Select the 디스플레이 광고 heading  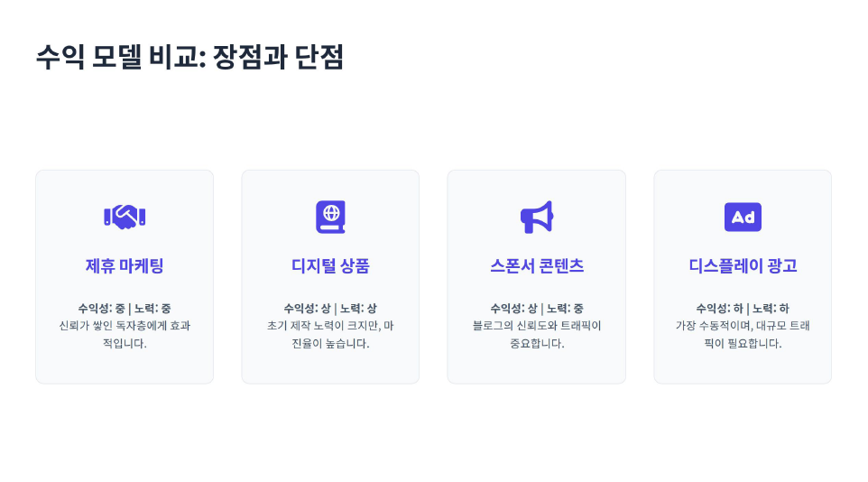click(x=743, y=266)
